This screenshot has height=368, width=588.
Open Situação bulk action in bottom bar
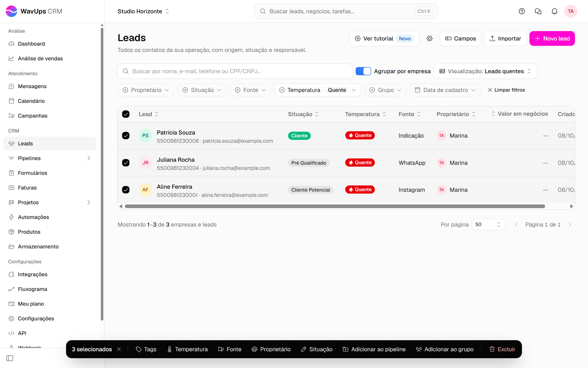317,349
